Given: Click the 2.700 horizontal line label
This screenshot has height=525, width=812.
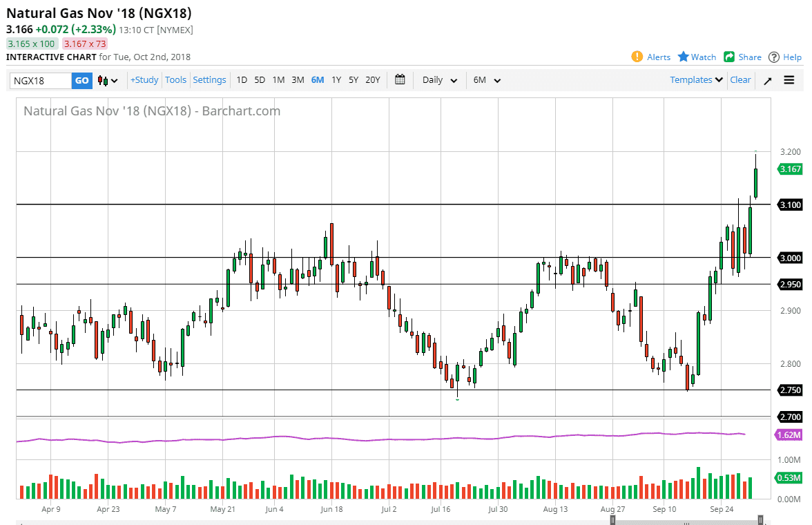Looking at the screenshot, I should pos(790,417).
